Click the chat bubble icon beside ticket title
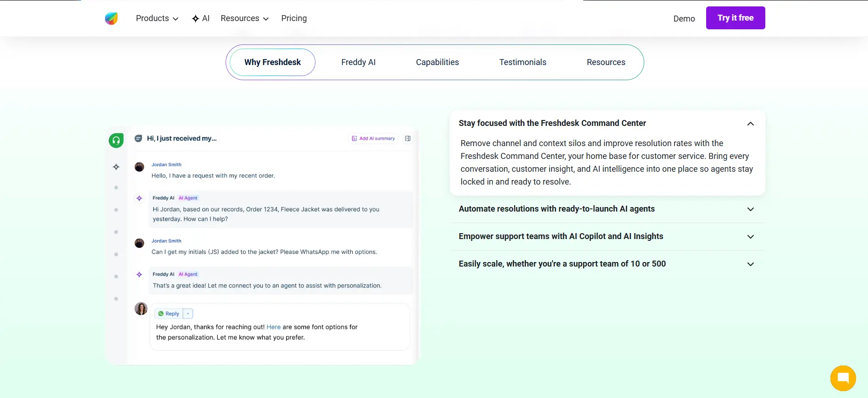 coord(138,138)
